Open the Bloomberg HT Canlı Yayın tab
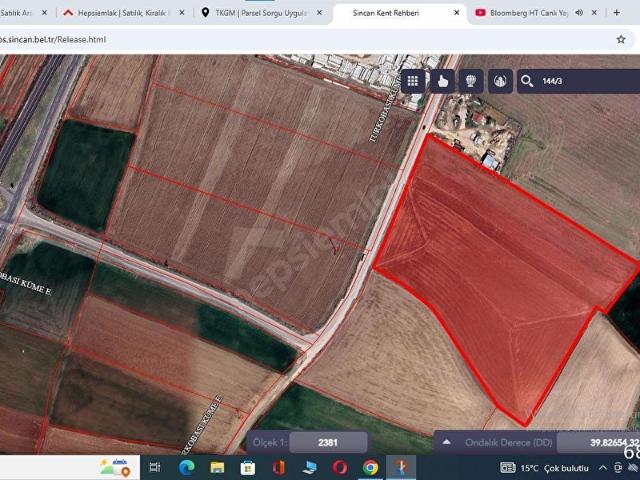Image resolution: width=640 pixels, height=480 pixels. tap(528, 13)
